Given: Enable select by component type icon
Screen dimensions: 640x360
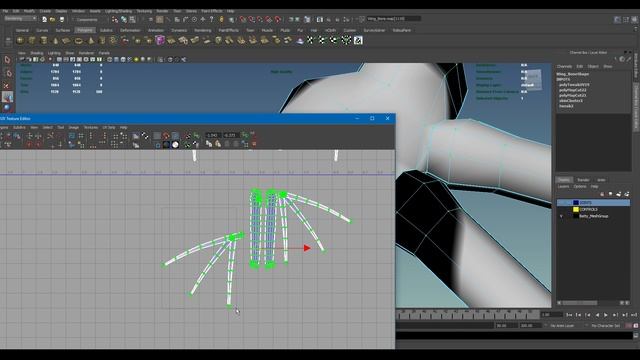Looking at the screenshot, I should (132, 19).
